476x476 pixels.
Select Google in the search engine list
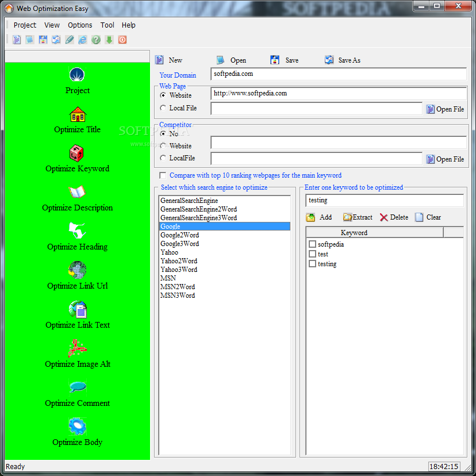point(225,227)
